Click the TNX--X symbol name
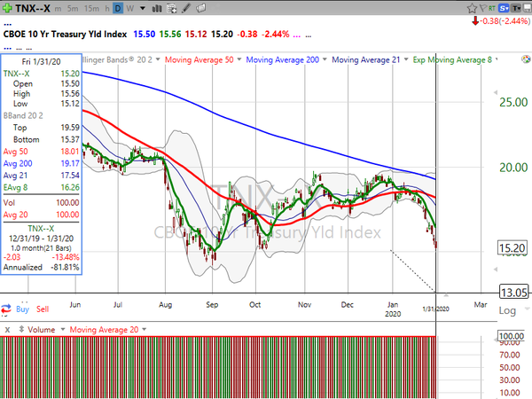The height and width of the screenshot is (399, 532). click(33, 8)
